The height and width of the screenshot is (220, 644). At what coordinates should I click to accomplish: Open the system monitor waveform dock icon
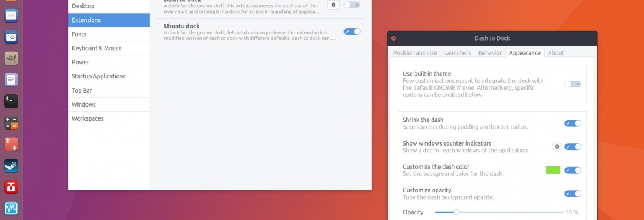(x=11, y=209)
